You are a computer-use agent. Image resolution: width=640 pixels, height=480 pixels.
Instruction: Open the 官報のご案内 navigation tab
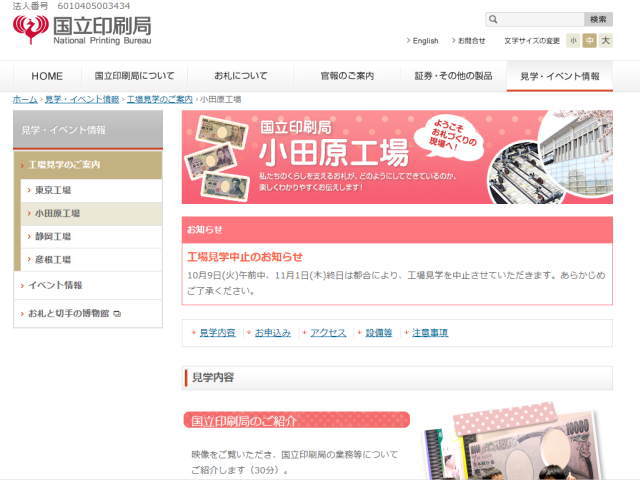(347, 76)
